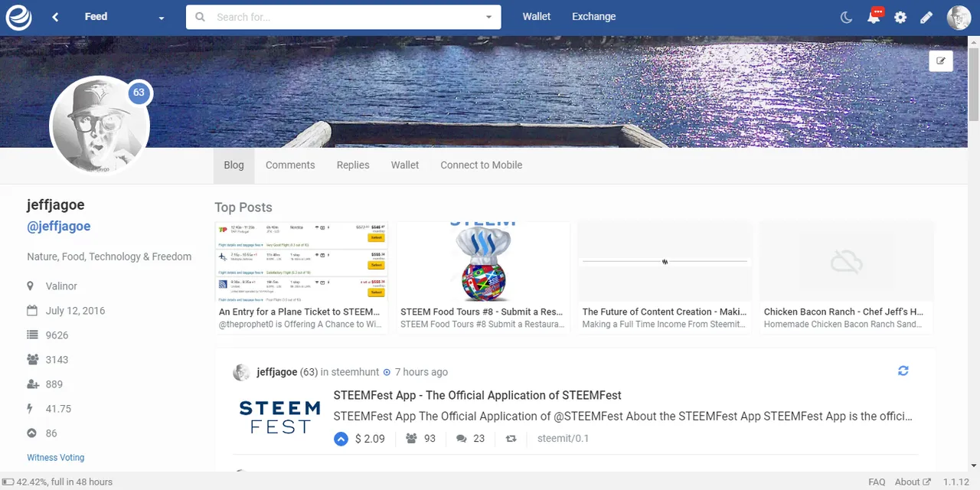Switch to the Comments tab
Viewport: 980px width, 490px height.
[290, 165]
